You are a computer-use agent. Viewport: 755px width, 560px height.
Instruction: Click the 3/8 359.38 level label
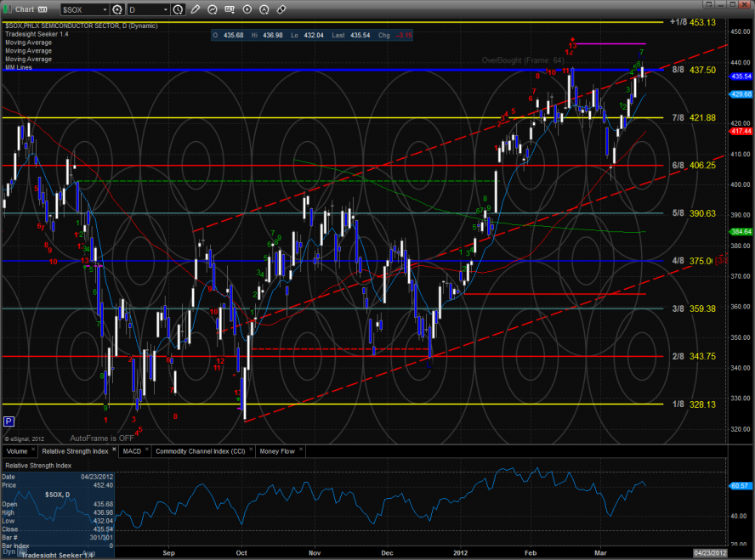click(x=694, y=308)
